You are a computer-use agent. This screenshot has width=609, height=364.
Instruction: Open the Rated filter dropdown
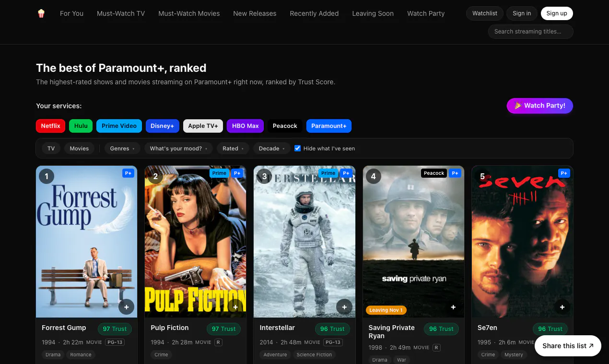click(233, 148)
